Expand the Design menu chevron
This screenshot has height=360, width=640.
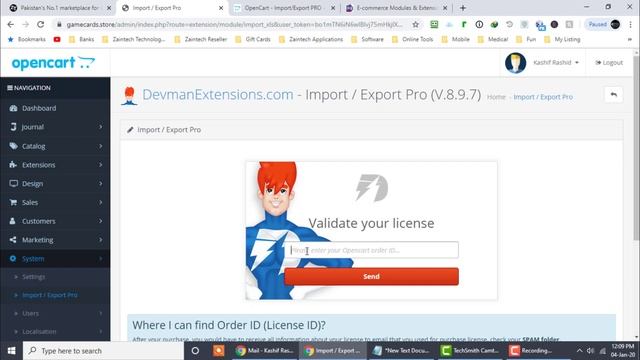click(100, 184)
